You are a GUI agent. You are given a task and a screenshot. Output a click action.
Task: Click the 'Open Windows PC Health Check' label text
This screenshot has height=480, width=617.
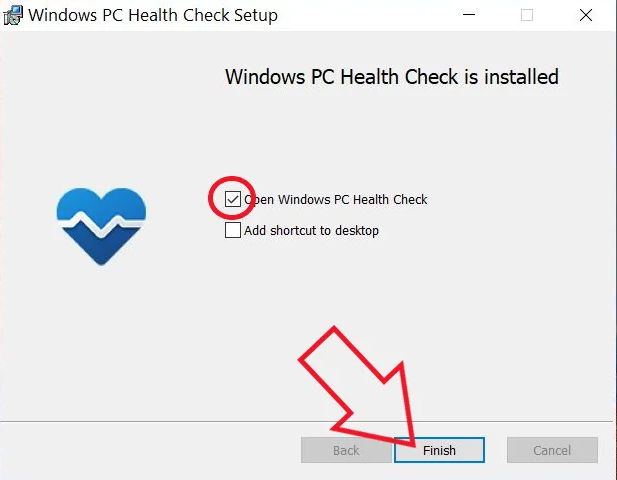[x=335, y=199]
